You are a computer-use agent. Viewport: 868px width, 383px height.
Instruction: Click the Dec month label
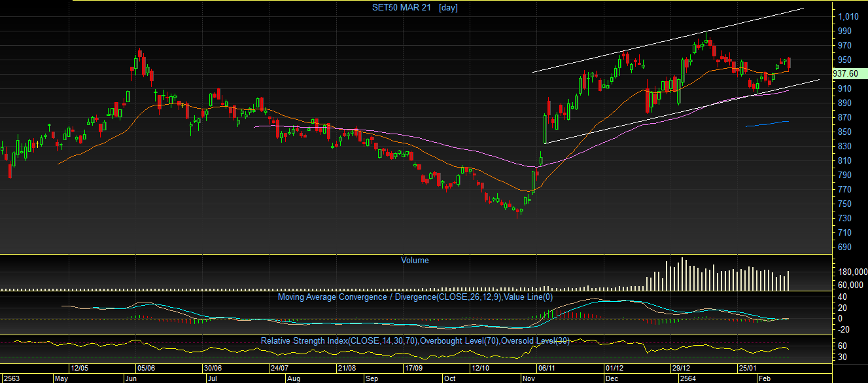coord(613,378)
